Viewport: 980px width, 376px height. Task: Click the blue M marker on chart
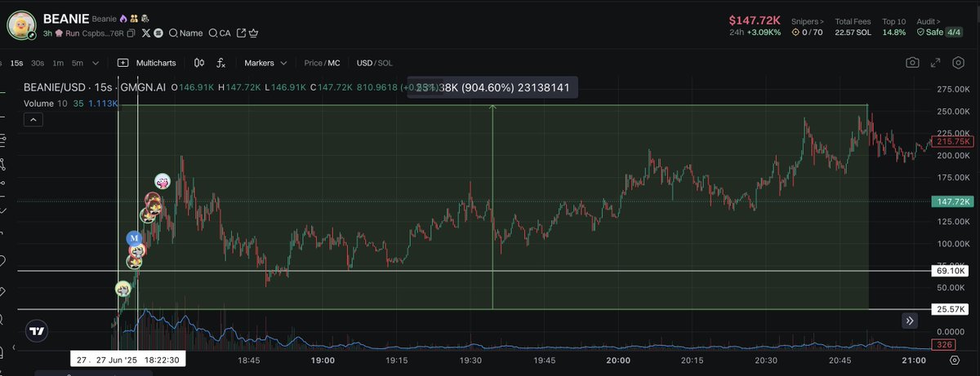pyautogui.click(x=135, y=238)
